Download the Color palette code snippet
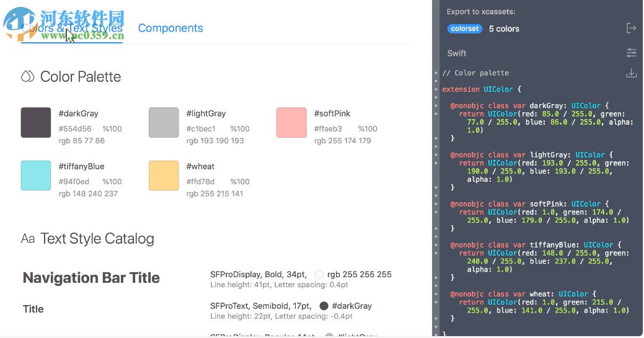Viewport: 644px width, 338px height. point(631,73)
